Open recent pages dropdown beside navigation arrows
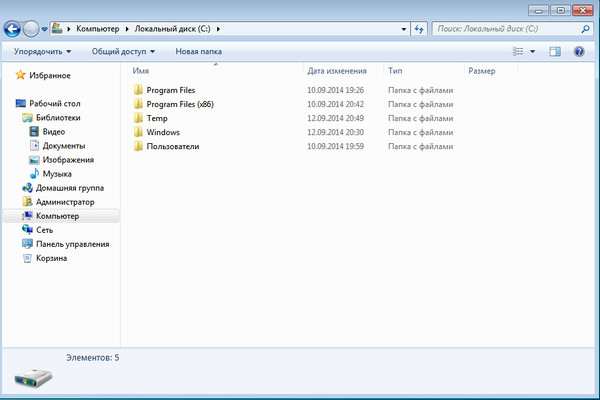This screenshot has width=600, height=400. pyautogui.click(x=44, y=29)
